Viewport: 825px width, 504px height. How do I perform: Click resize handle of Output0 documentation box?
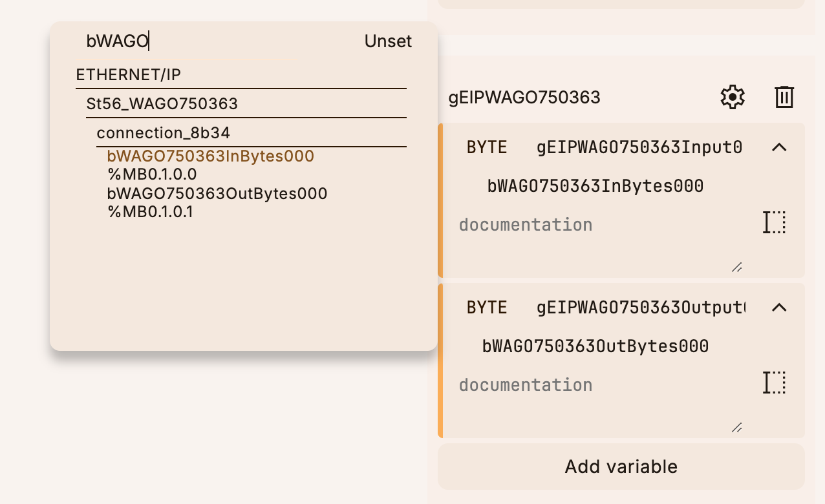click(x=736, y=427)
